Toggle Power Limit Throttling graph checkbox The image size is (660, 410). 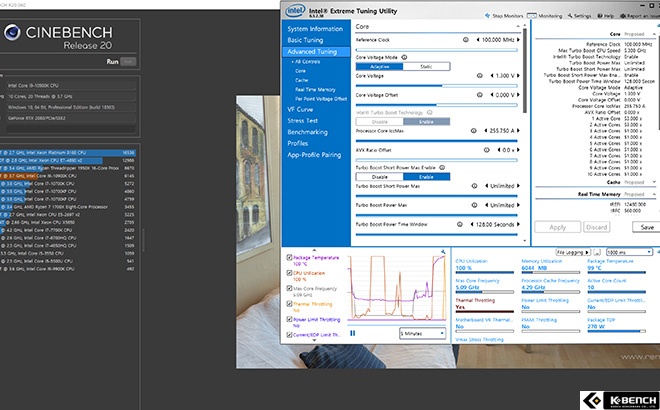click(289, 319)
